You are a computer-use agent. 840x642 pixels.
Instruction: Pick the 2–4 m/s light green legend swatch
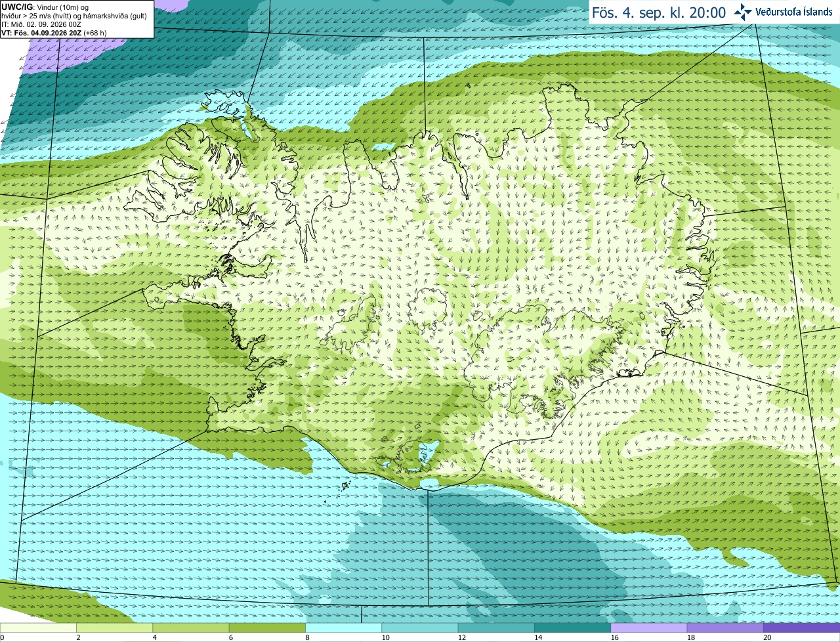tap(114, 628)
